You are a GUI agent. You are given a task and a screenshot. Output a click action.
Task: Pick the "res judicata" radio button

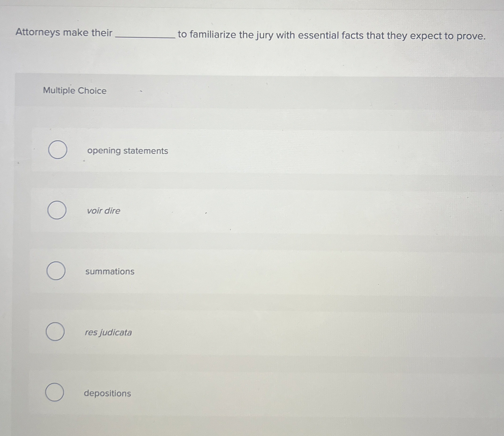[55, 331]
